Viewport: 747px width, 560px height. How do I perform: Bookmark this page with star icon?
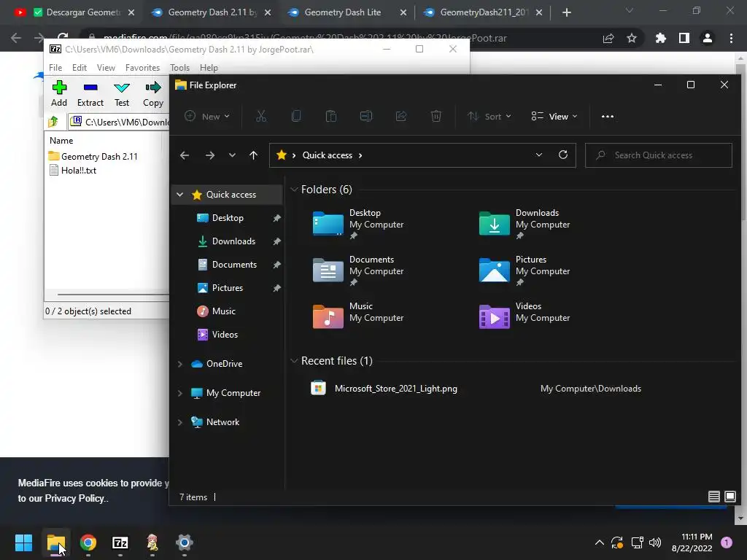tap(632, 38)
